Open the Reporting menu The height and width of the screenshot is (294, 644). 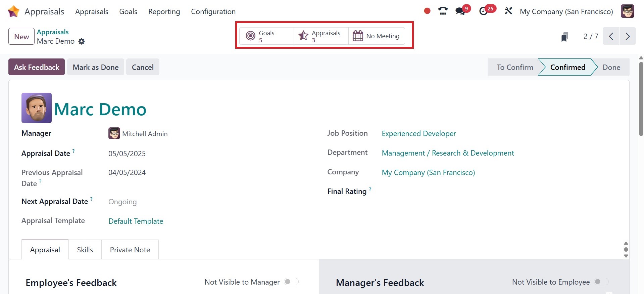coord(164,11)
